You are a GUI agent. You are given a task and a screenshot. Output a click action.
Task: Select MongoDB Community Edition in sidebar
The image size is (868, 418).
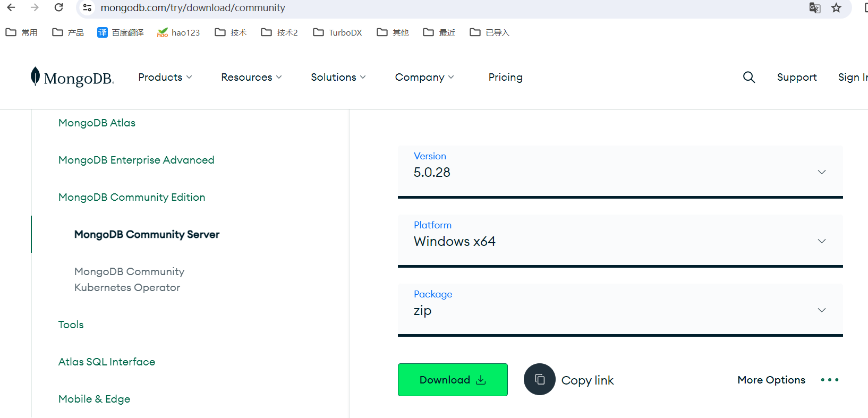coord(132,197)
